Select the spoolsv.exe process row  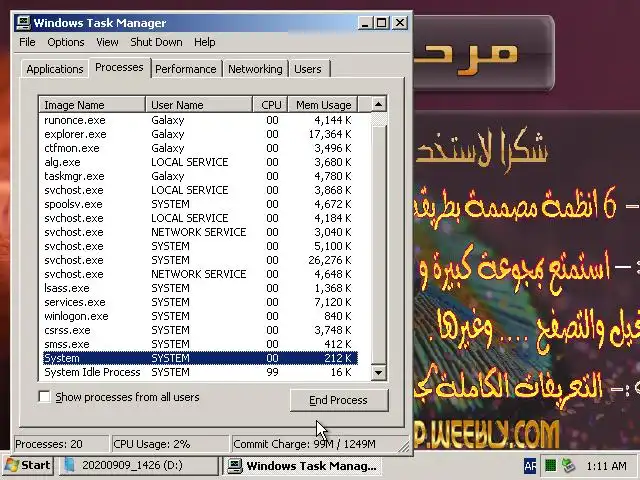tap(200, 204)
